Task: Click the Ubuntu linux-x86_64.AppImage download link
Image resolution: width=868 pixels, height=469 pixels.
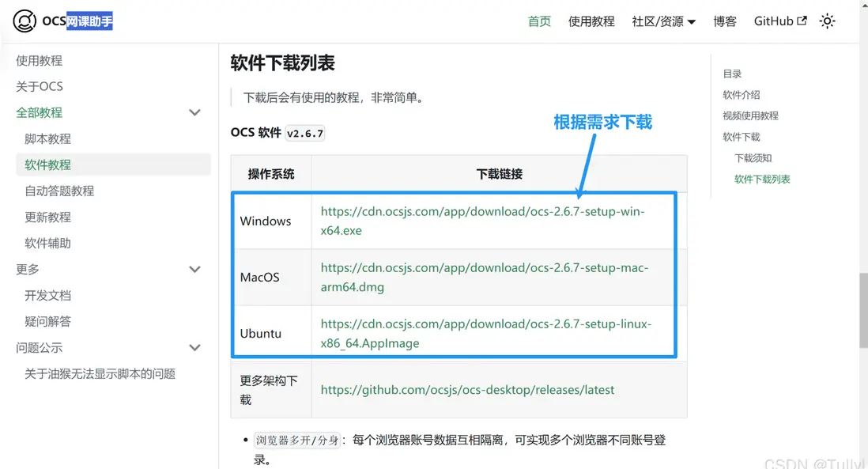Action: click(486, 333)
